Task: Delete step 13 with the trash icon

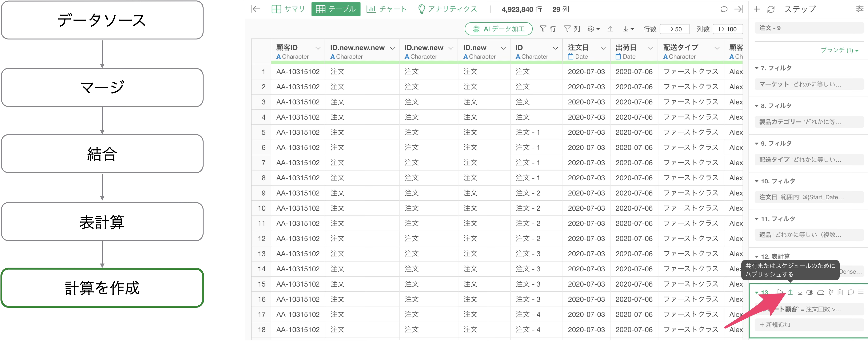Action: tap(840, 292)
